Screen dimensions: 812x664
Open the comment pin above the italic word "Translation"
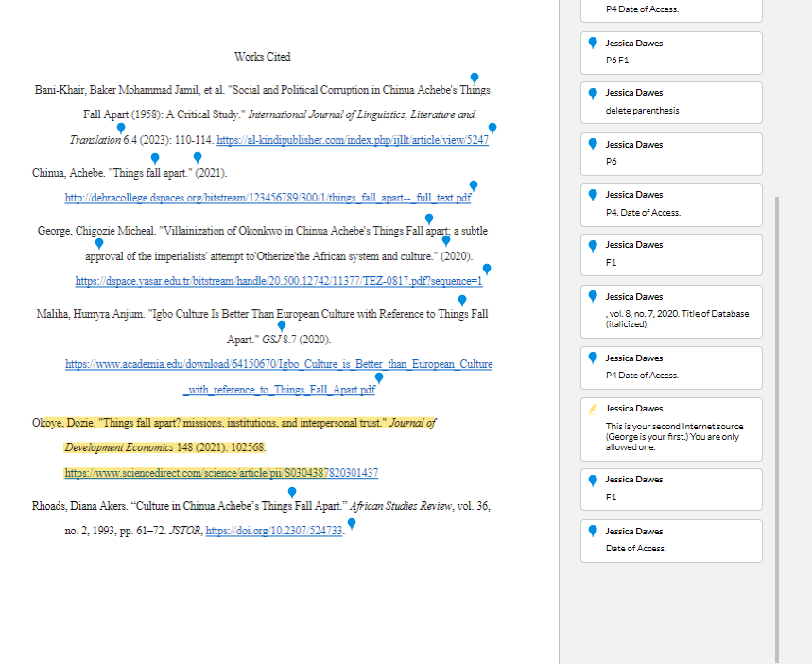121,128
